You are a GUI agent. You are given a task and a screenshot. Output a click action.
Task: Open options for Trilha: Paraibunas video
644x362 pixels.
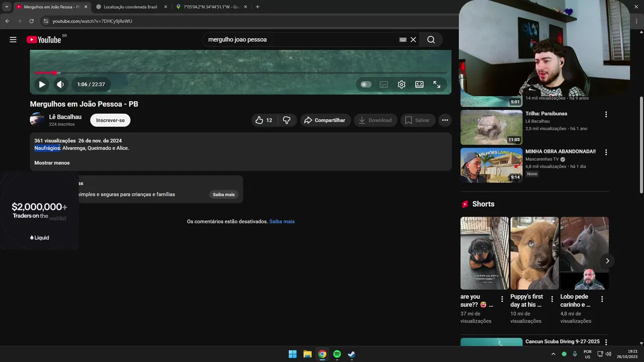coord(606,115)
